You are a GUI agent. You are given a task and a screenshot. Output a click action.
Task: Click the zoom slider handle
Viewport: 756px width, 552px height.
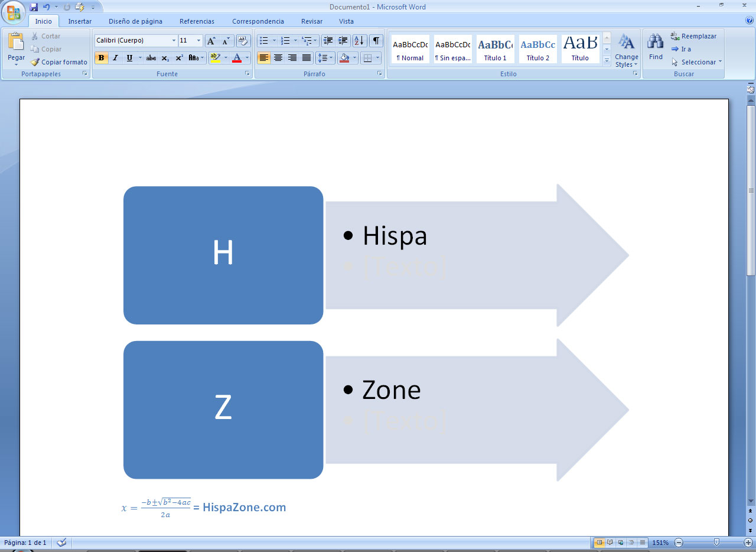click(716, 543)
